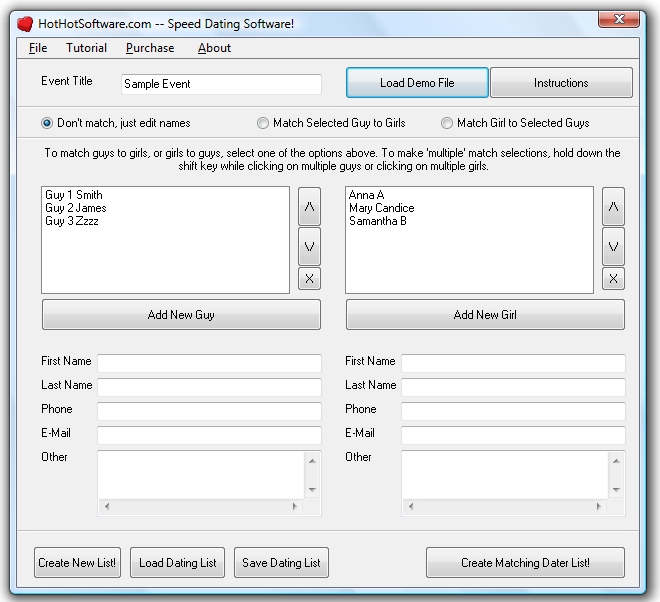This screenshot has width=660, height=602.
Task: Pick 'Mary Candice' from girls list
Action: 381,208
